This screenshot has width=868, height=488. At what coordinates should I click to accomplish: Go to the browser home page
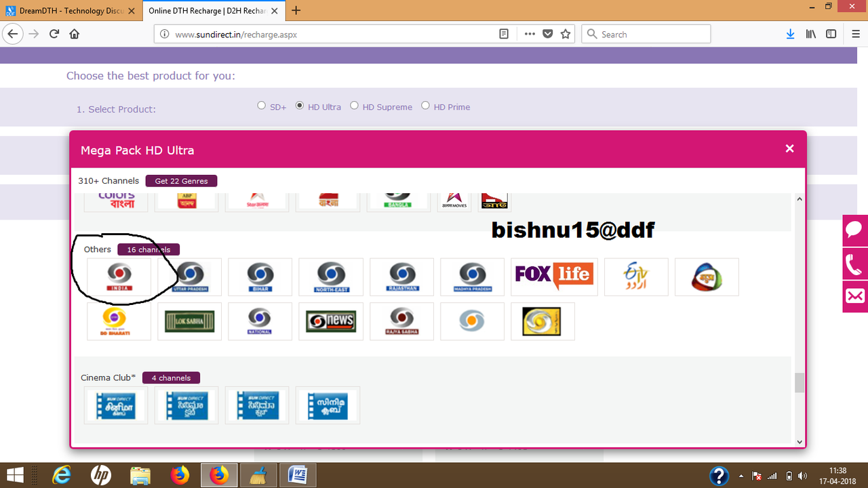click(75, 34)
